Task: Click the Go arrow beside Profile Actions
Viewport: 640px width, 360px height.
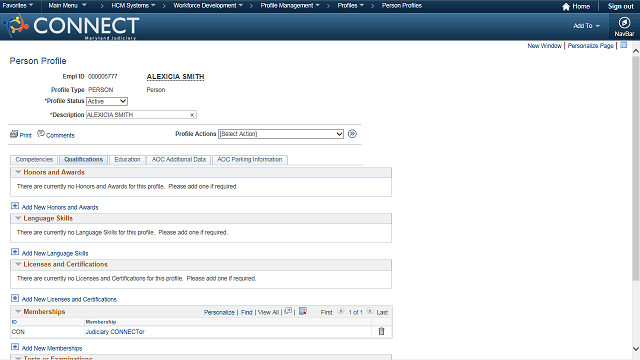Action: [352, 133]
